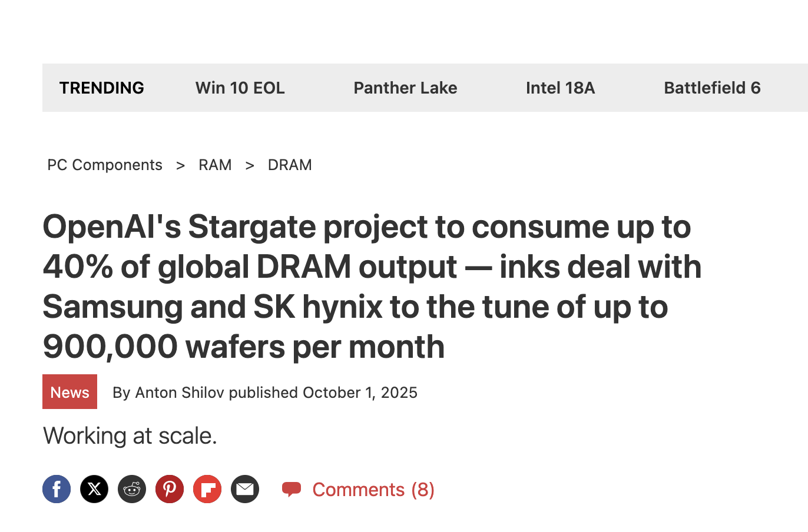The image size is (808, 532).
Task: Click the red speech bubble comments icon
Action: [292, 489]
